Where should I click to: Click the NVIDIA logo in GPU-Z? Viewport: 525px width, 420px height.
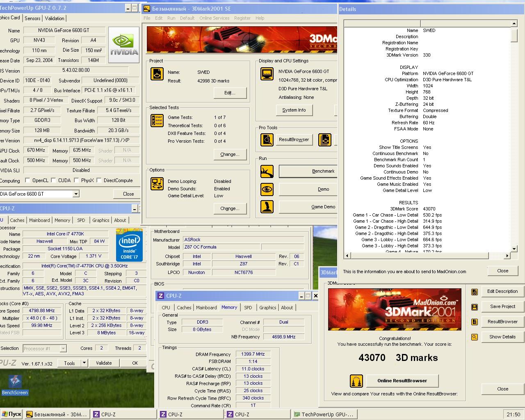(x=125, y=46)
